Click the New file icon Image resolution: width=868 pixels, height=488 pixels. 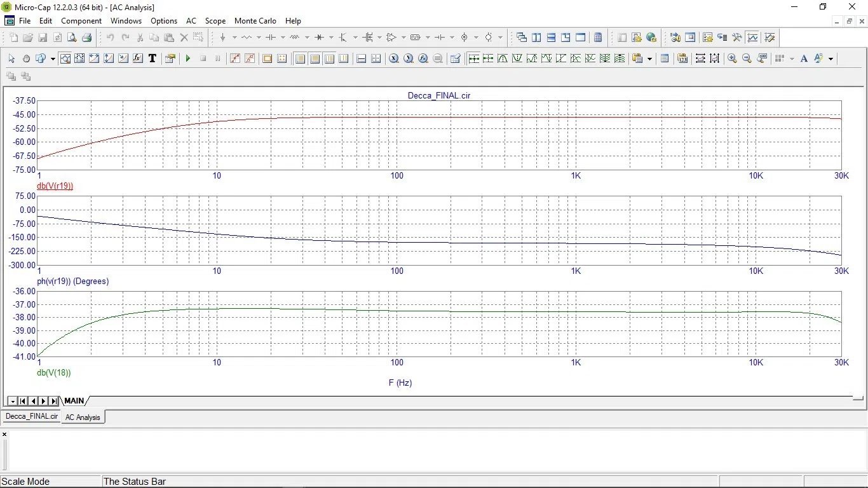coord(13,37)
